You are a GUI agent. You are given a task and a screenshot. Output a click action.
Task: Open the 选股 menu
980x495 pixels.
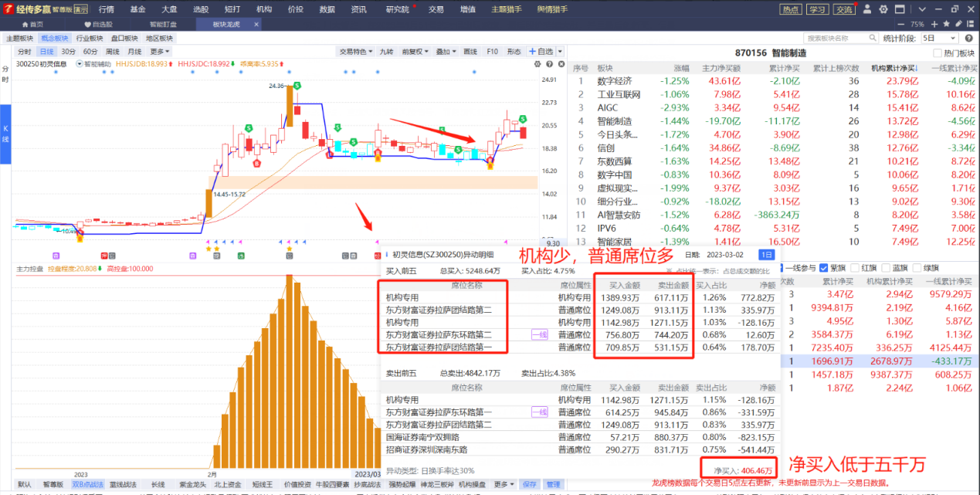click(x=201, y=9)
